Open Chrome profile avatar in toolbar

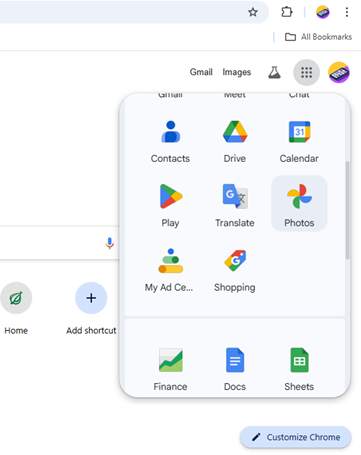point(323,12)
